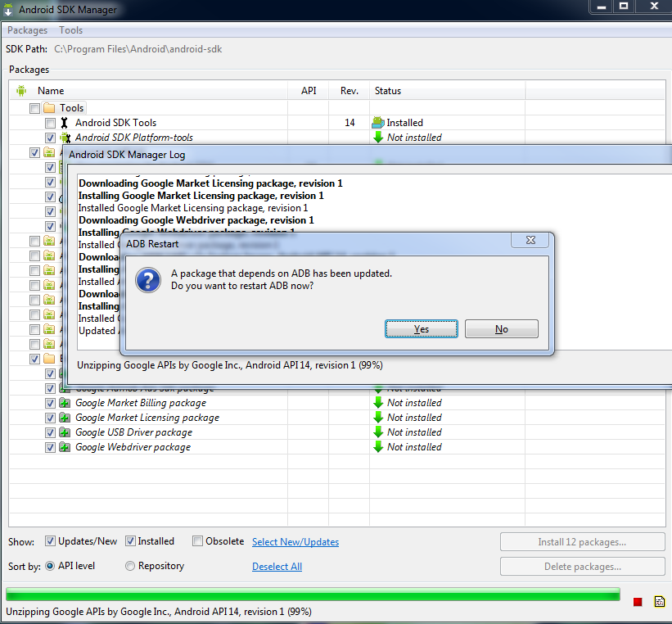
Task: Click the Select New/Updates link
Action: 295,542
